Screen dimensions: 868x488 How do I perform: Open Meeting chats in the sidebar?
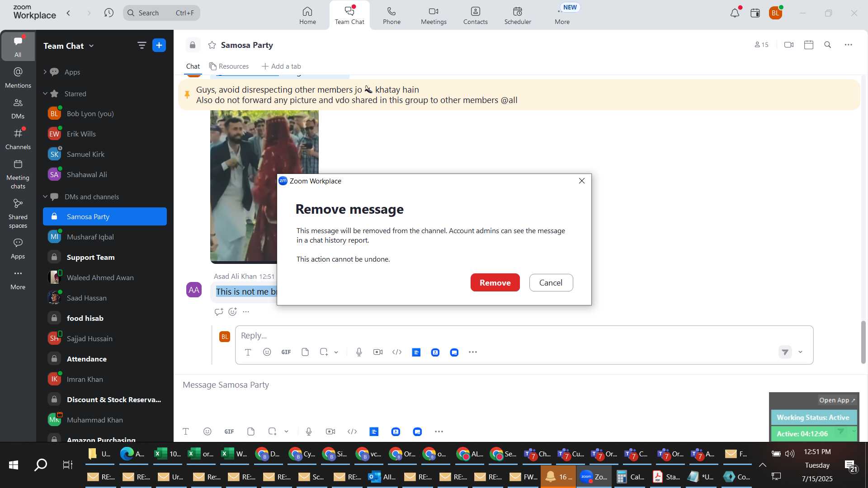click(x=18, y=174)
